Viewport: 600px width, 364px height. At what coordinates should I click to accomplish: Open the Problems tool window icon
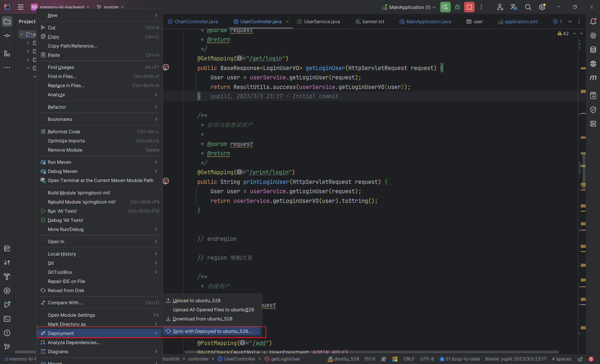[x=7, y=333]
